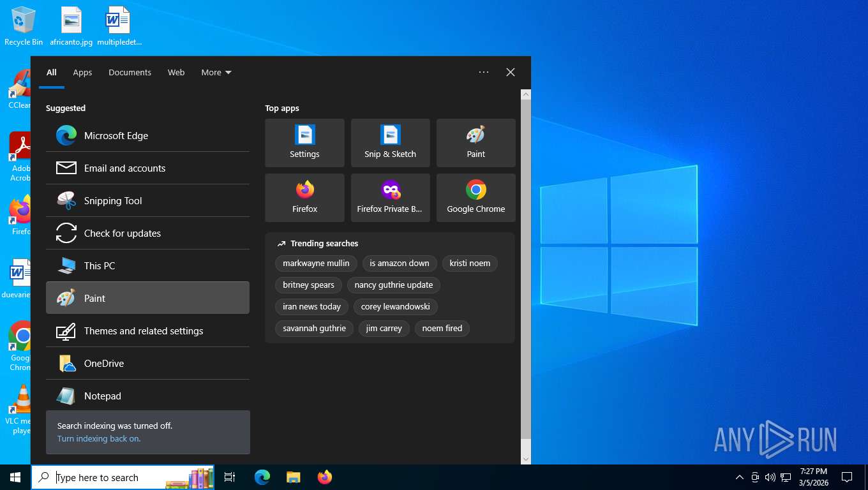Open Recycle Bin desktop icon
The image size is (868, 490).
click(x=24, y=26)
